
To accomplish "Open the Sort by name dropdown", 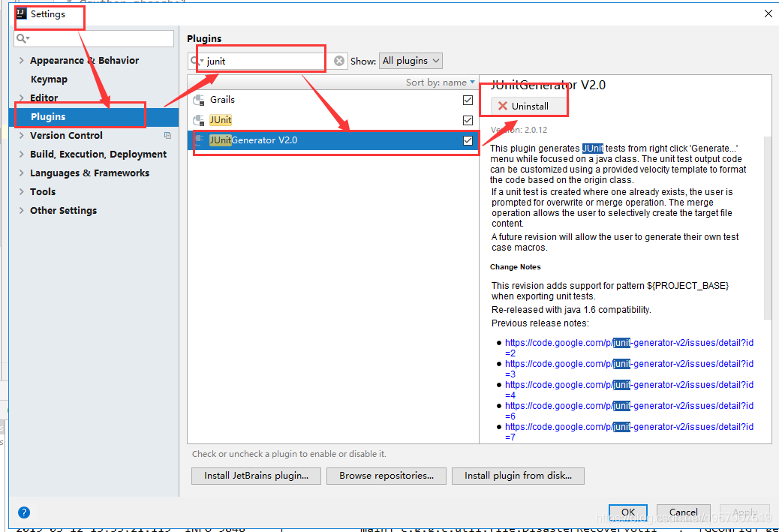I will 441,83.
